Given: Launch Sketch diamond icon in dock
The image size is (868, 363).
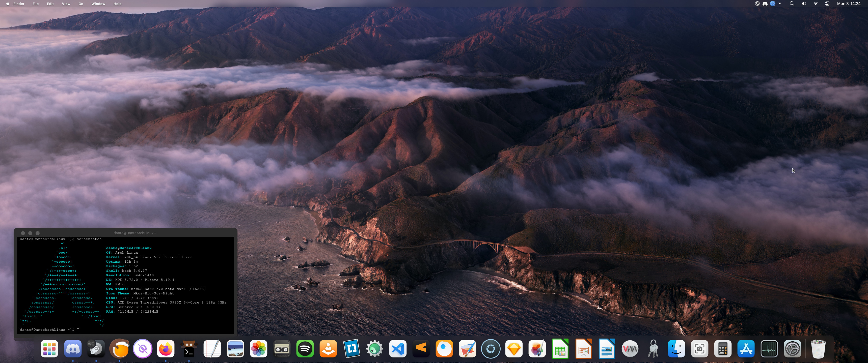Looking at the screenshot, I should (514, 349).
